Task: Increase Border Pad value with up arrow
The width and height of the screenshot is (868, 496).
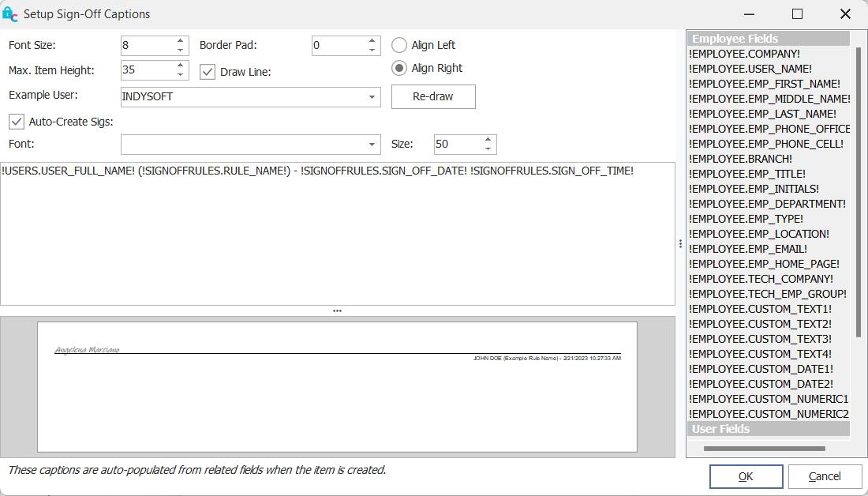Action: coord(372,40)
